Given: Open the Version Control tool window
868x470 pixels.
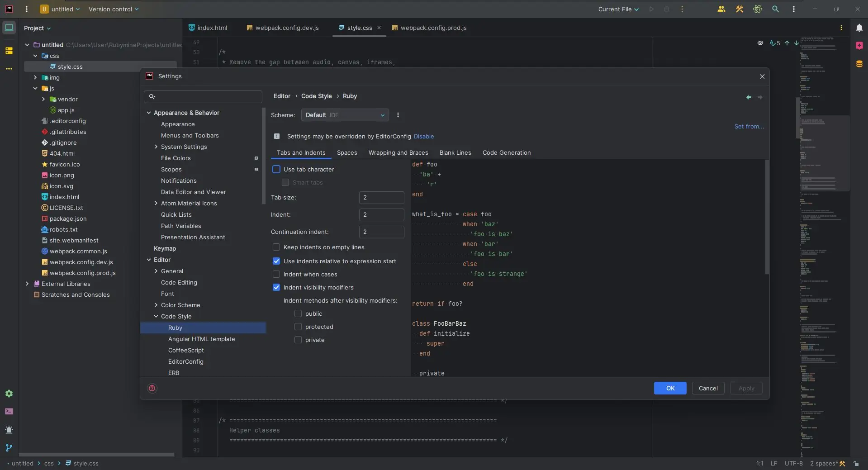Looking at the screenshot, I should click(x=9, y=448).
